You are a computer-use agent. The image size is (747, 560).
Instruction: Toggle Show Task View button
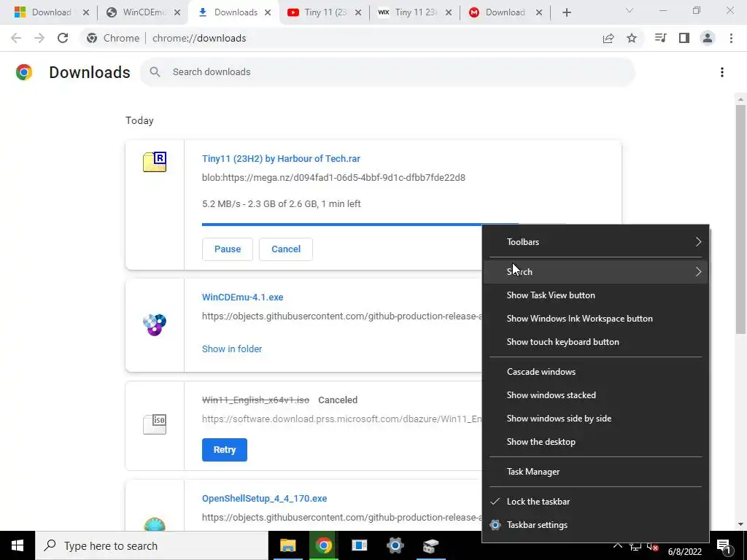pos(596,295)
